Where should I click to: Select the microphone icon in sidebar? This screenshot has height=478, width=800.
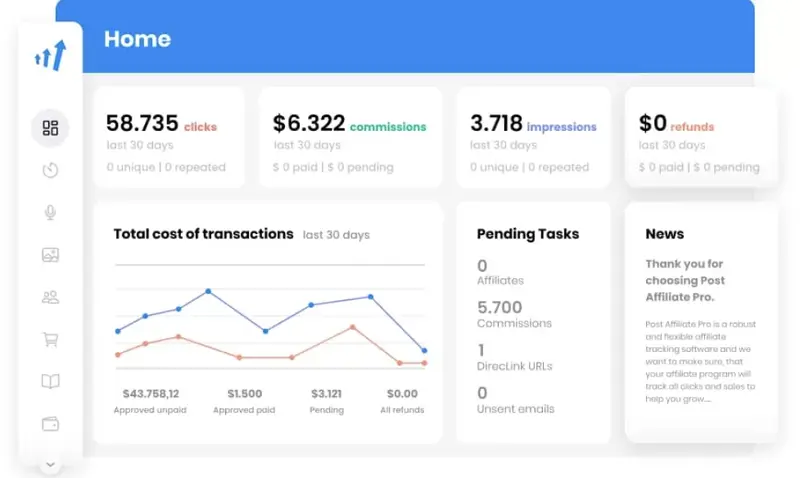click(50, 212)
